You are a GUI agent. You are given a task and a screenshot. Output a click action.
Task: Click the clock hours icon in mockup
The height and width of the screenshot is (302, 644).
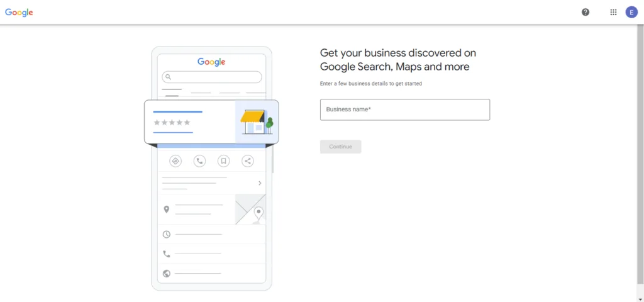pos(166,234)
